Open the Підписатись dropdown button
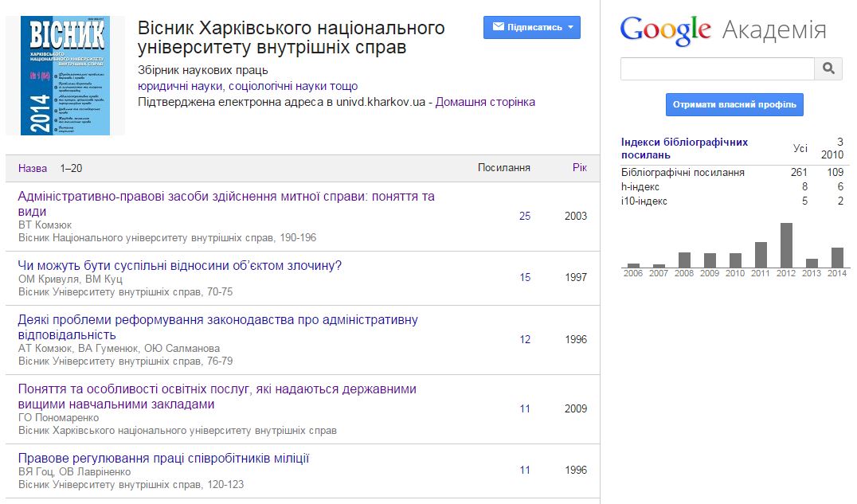This screenshot has height=504, width=857. coord(531,27)
